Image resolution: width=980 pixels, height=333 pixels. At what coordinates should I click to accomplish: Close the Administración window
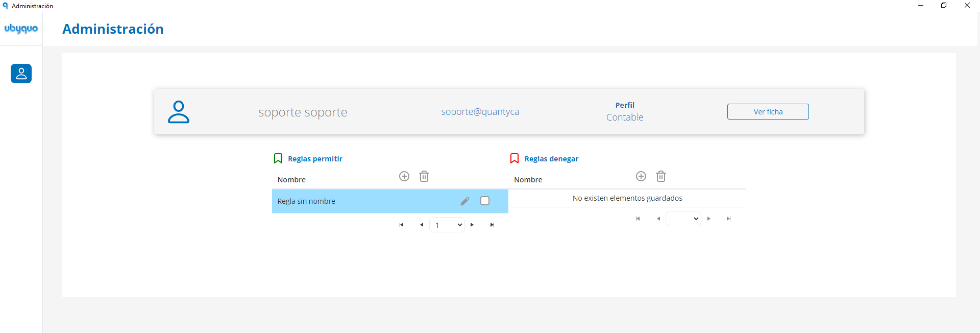[x=967, y=6]
